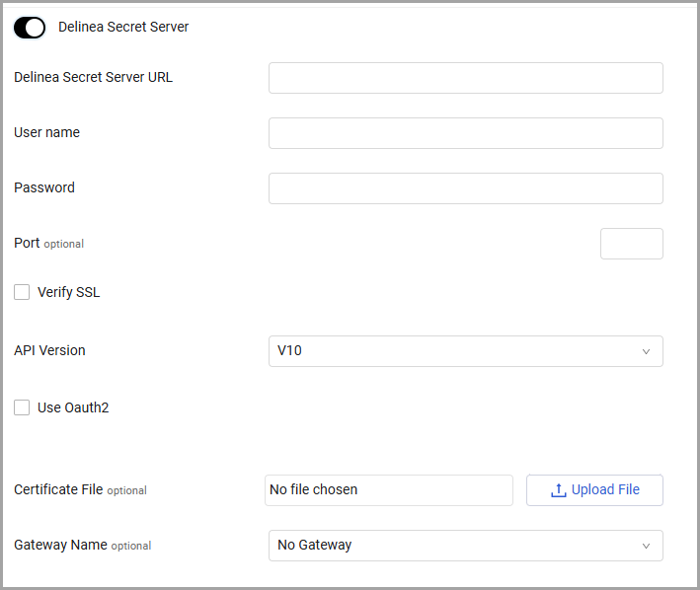
Task: Check the Use Oauth2 checkbox
Action: click(22, 407)
